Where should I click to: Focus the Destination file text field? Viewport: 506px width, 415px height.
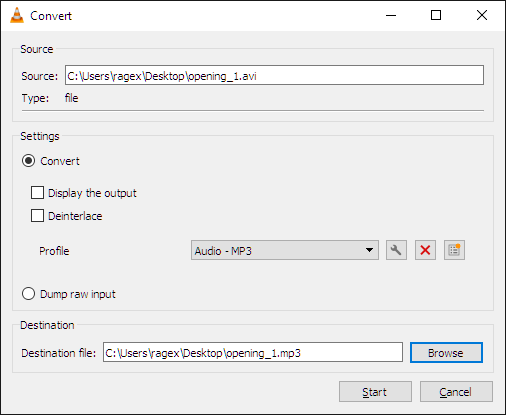[x=253, y=352]
